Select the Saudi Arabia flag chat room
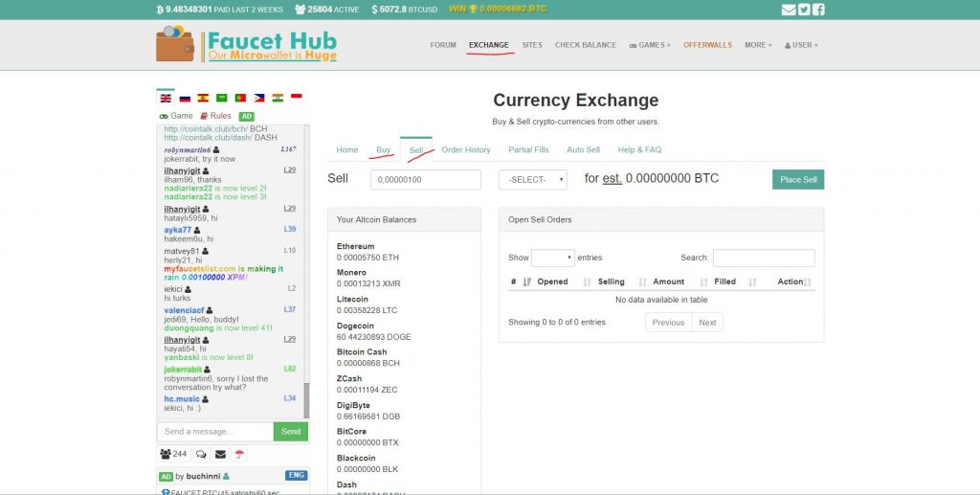Screen dimensions: 980x495 coord(221,98)
